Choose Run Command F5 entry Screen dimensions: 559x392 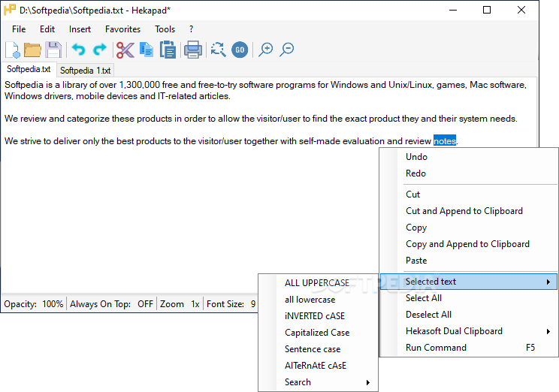[469, 348]
